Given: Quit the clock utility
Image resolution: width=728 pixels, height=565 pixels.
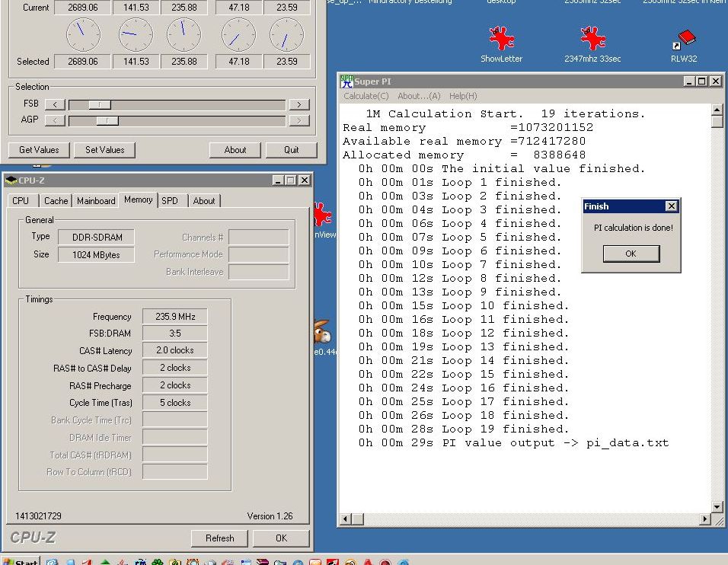Looking at the screenshot, I should point(292,150).
